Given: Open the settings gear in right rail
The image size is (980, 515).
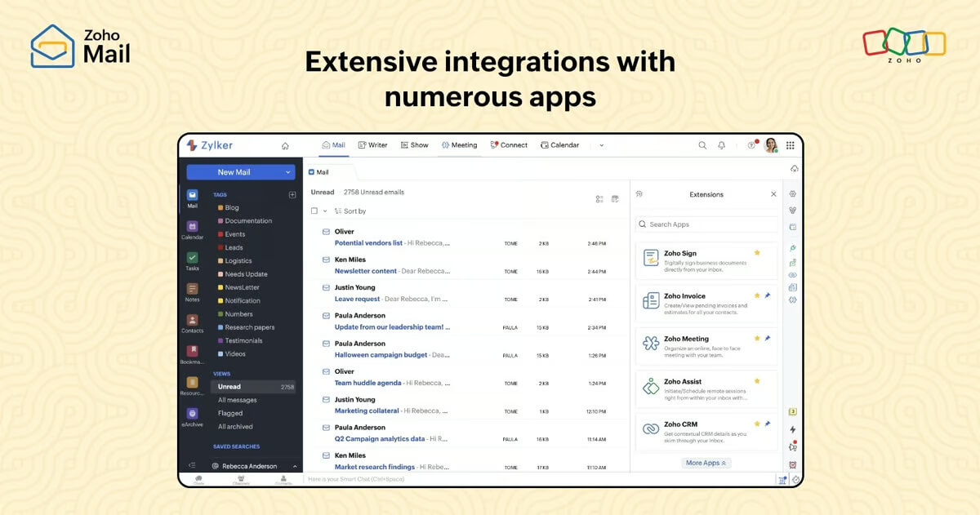Looking at the screenshot, I should coord(792,194).
